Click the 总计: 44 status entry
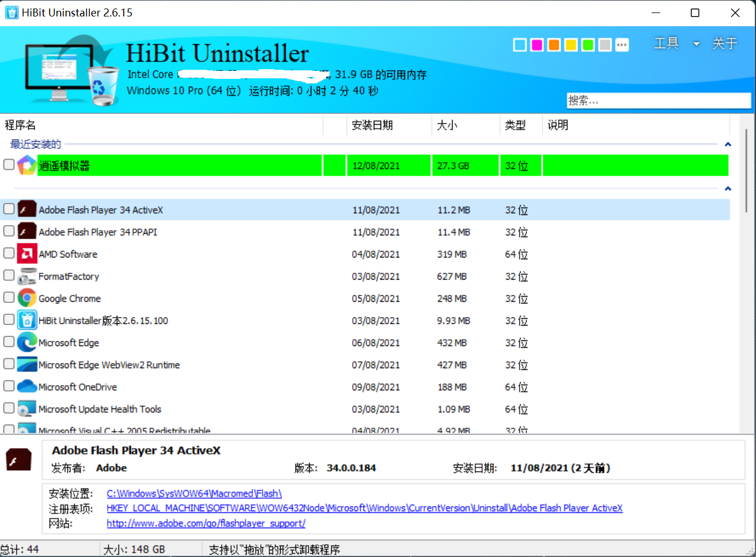Screen dimensions: 756x557 click(x=20, y=550)
